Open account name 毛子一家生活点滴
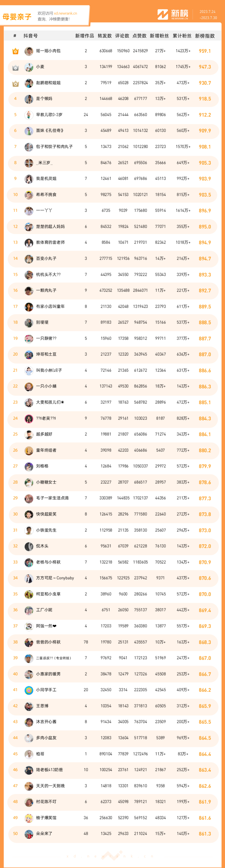The image size is (225, 868). click(x=52, y=498)
